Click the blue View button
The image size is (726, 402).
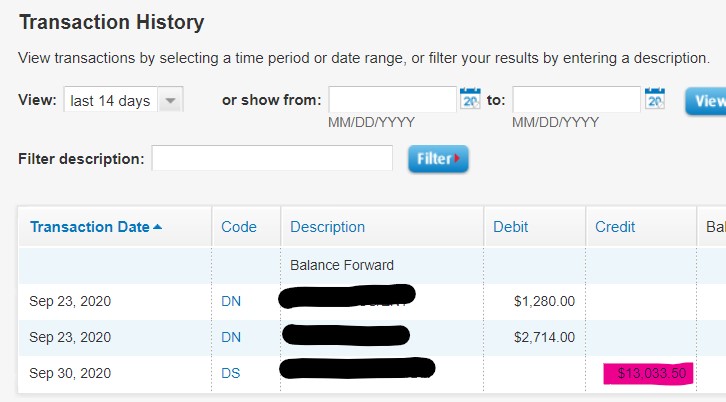[x=706, y=101]
